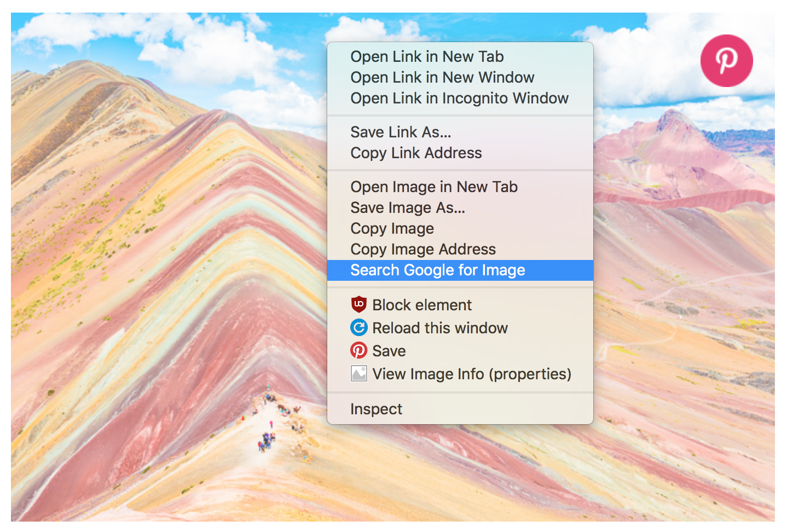Select Copy Image

392,228
